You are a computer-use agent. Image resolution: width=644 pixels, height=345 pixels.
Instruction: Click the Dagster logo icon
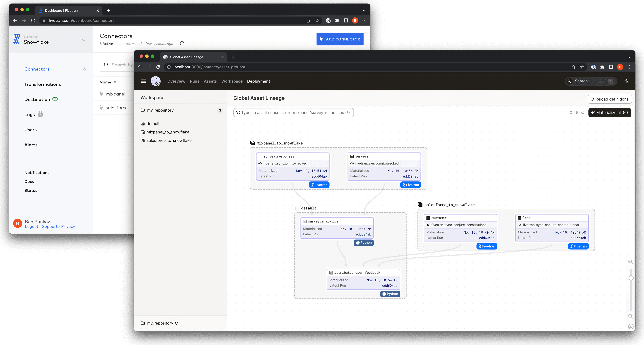pyautogui.click(x=155, y=81)
